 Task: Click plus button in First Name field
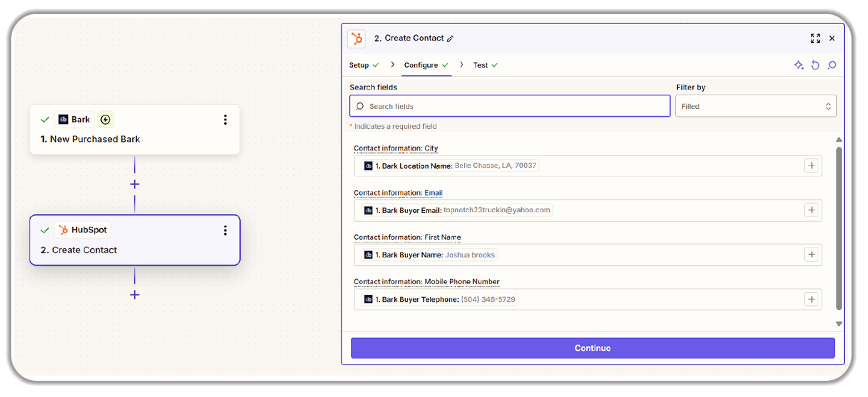[811, 255]
